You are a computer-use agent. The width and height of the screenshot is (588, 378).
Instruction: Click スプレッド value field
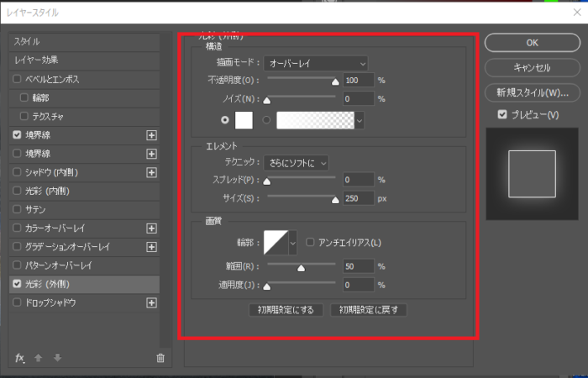point(359,180)
